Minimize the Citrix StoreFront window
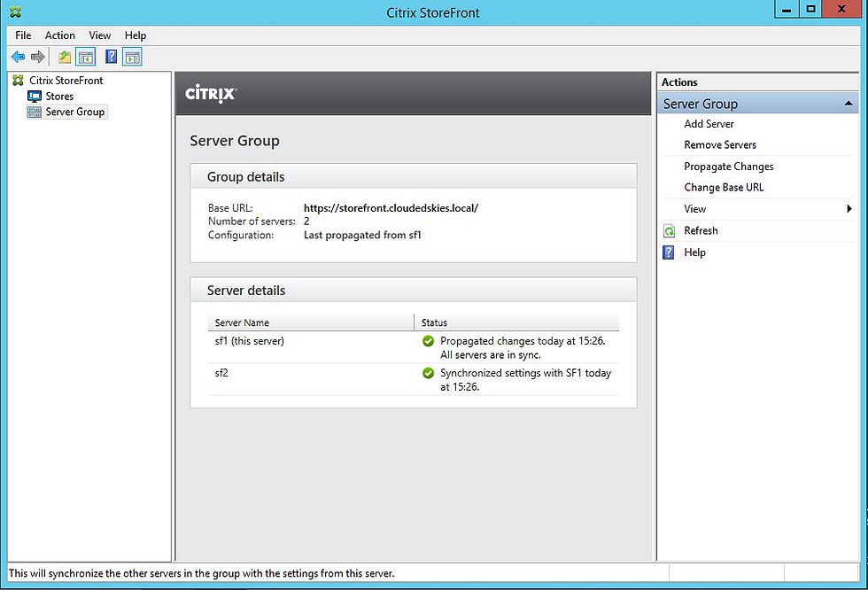This screenshot has width=868, height=590. point(787,10)
